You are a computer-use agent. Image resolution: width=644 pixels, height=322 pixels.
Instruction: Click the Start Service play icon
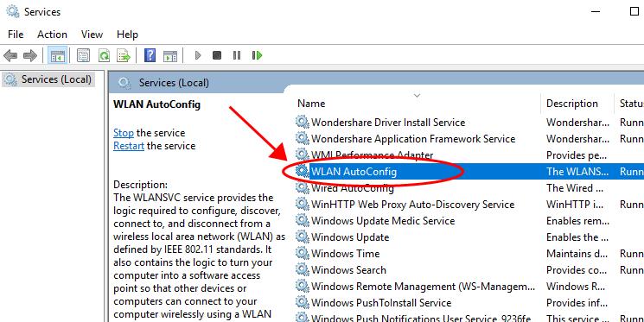click(x=198, y=55)
